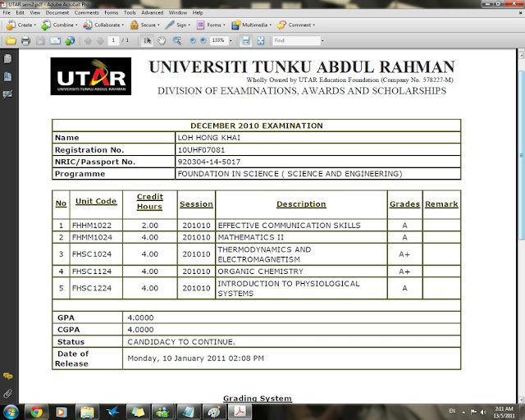
Task: Open the Sign dropdown
Action: [178, 25]
